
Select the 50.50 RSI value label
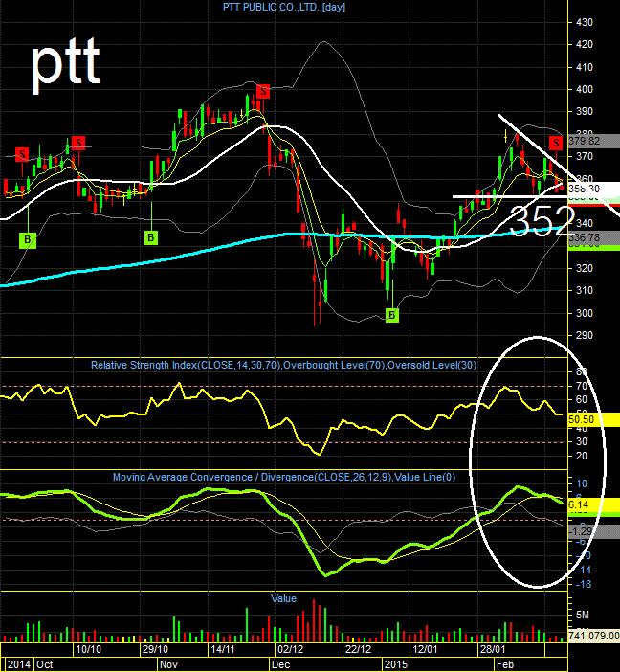coord(594,419)
